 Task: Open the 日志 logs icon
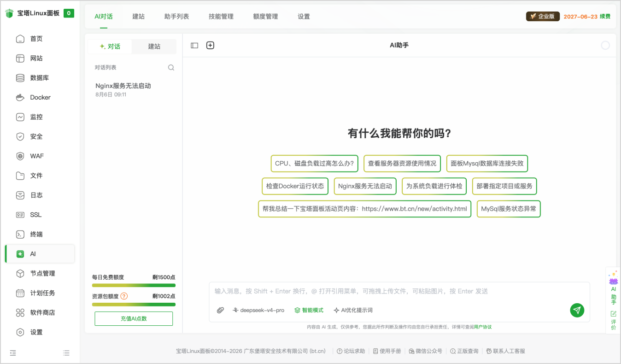tap(20, 195)
